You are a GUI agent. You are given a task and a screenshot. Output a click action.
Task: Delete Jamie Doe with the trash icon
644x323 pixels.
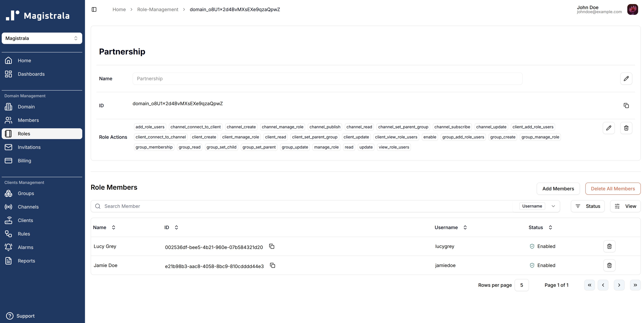pos(609,265)
